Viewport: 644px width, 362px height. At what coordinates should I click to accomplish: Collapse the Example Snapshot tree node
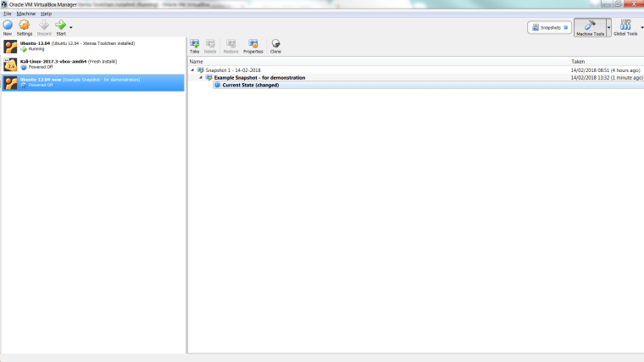pyautogui.click(x=201, y=77)
